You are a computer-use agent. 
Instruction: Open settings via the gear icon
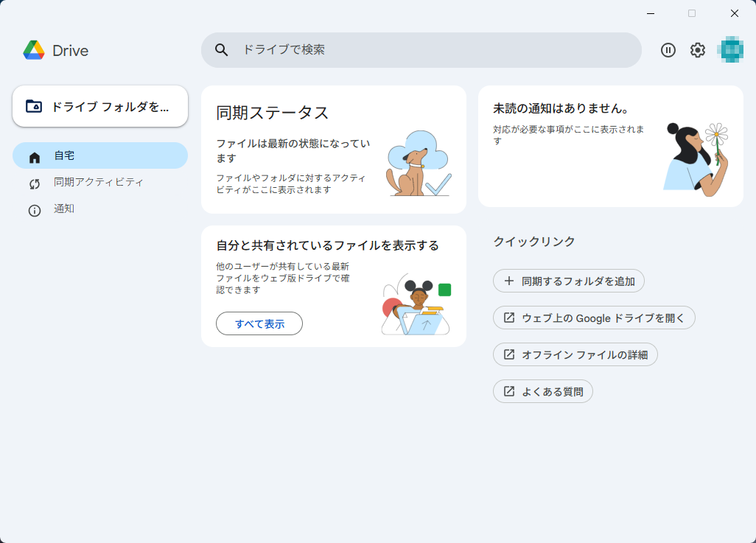(x=698, y=50)
